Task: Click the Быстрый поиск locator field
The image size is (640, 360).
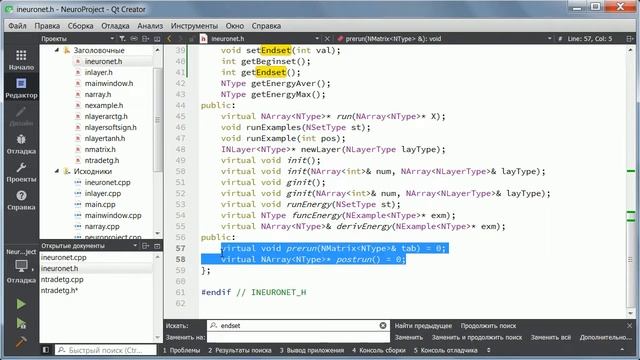Action: (106, 350)
